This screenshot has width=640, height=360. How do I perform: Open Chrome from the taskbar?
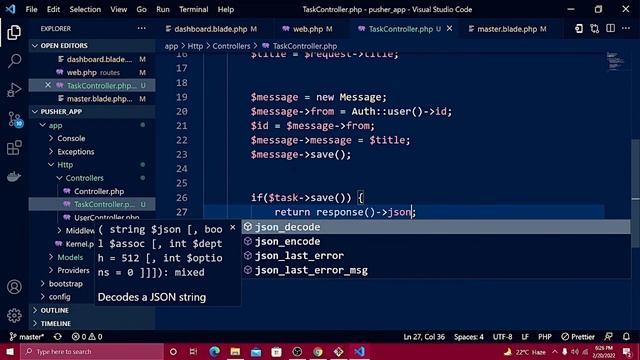[318, 351]
